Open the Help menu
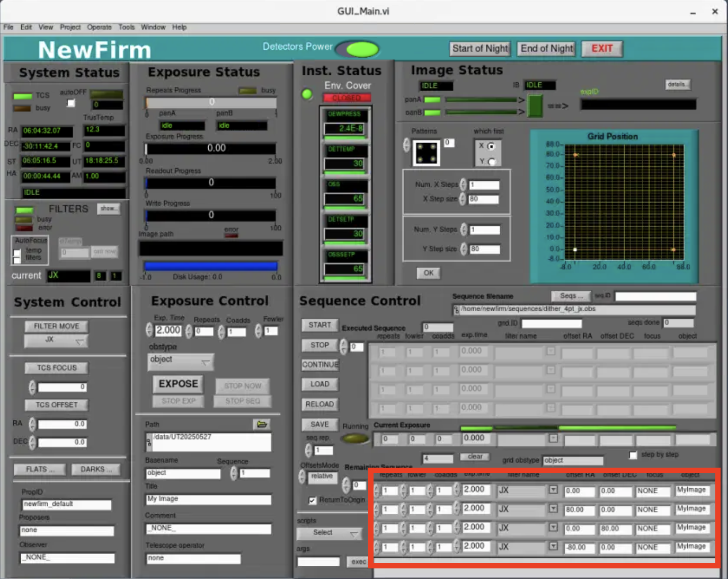Viewport: 728px width, 579px height. [x=179, y=27]
